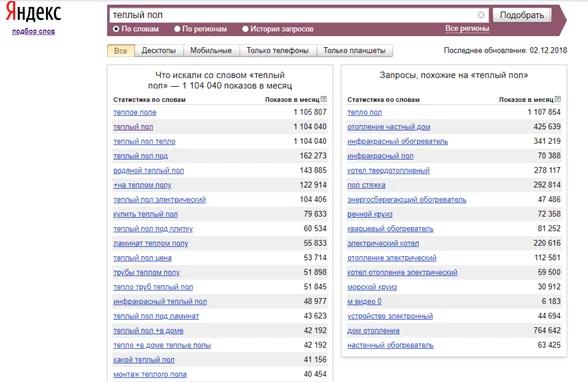Image resolution: width=588 pixels, height=382 pixels.
Task: Switch to the Только планшеты tab
Action: [354, 51]
